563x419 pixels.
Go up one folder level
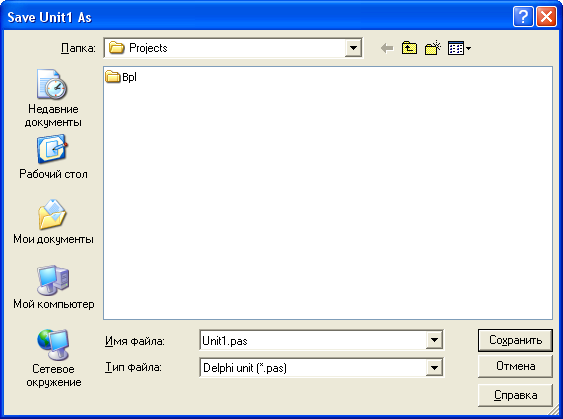coord(409,48)
